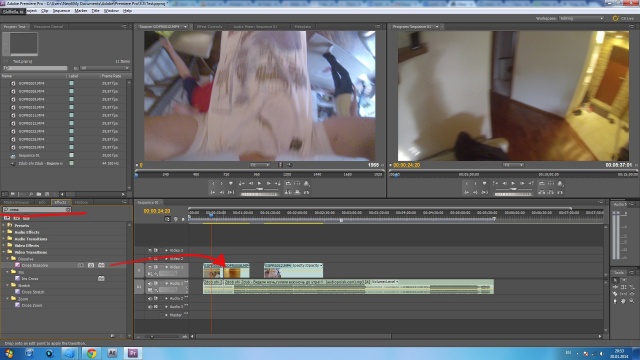Switch to the History tab
This screenshot has width=640, height=360.
tap(81, 202)
